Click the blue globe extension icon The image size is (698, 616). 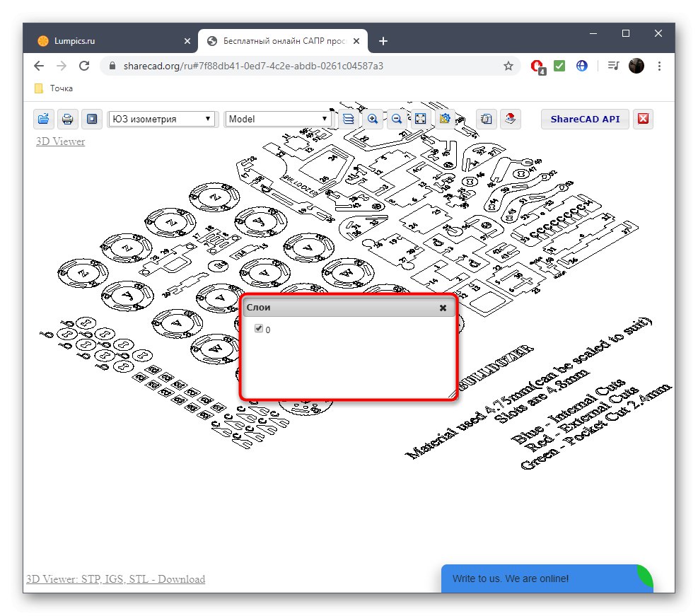click(582, 66)
